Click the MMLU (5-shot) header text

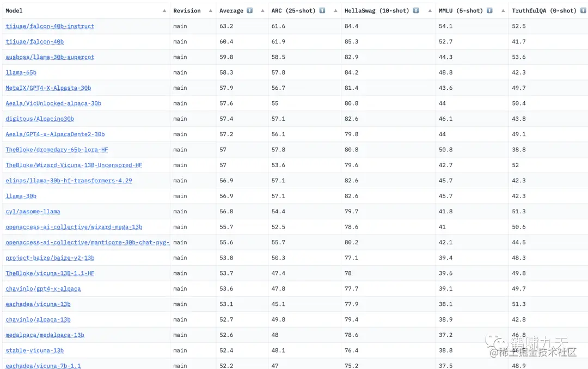pos(461,10)
